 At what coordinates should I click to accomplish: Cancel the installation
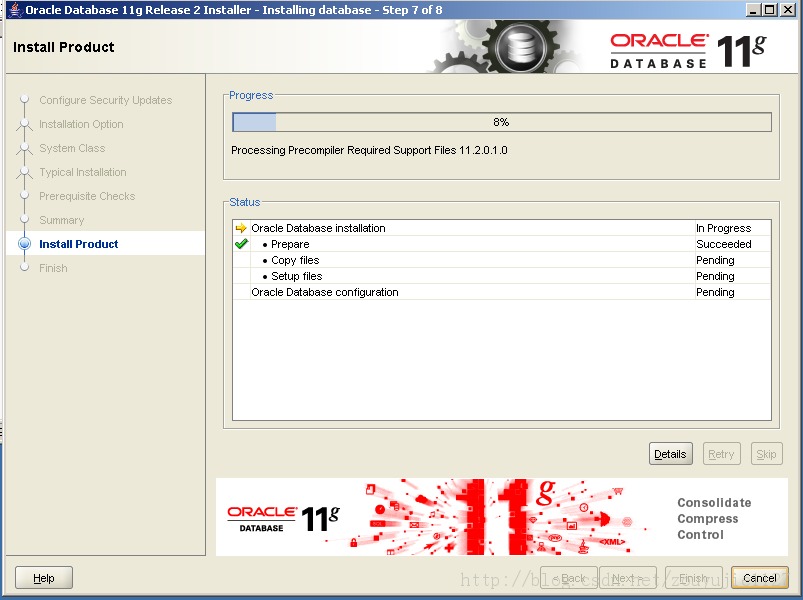pyautogui.click(x=759, y=578)
